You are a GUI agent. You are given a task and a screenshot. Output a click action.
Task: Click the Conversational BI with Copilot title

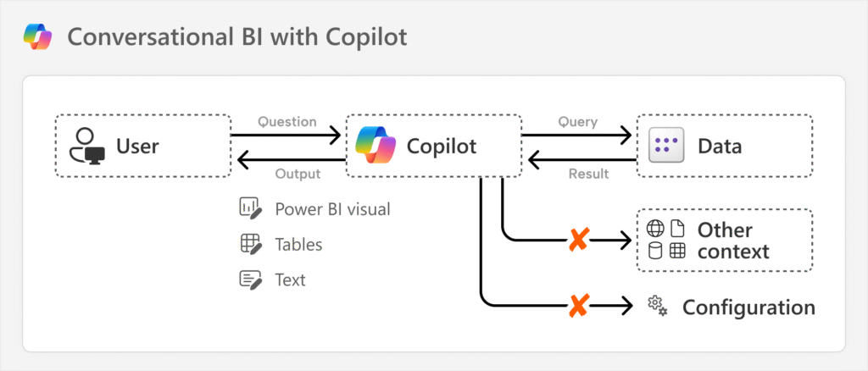236,38
